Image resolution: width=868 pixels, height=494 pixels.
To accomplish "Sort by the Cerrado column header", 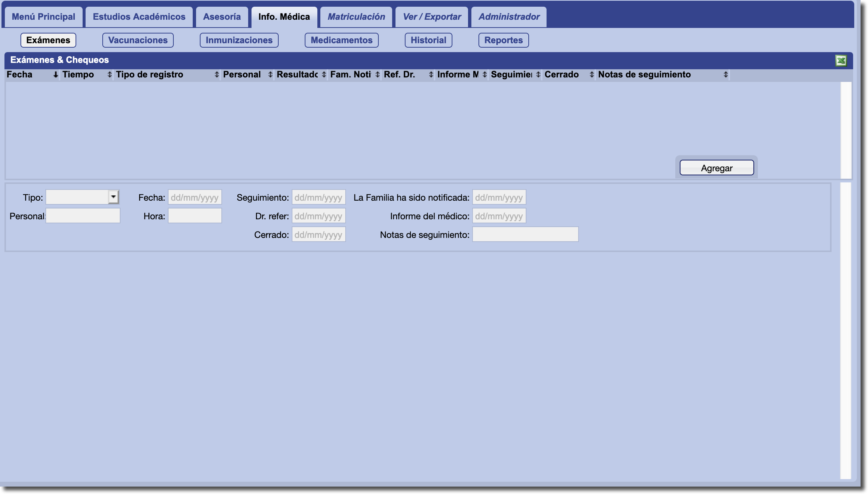I will [x=592, y=75].
